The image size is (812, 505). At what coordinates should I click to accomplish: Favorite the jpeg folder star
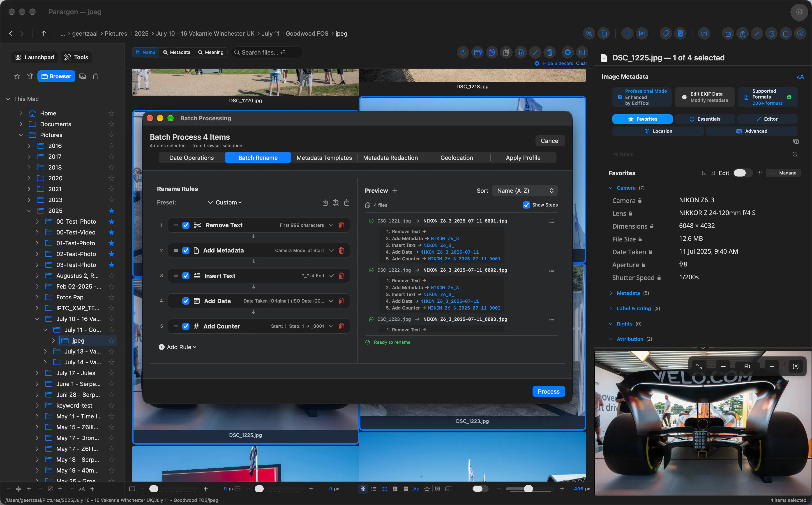[111, 341]
